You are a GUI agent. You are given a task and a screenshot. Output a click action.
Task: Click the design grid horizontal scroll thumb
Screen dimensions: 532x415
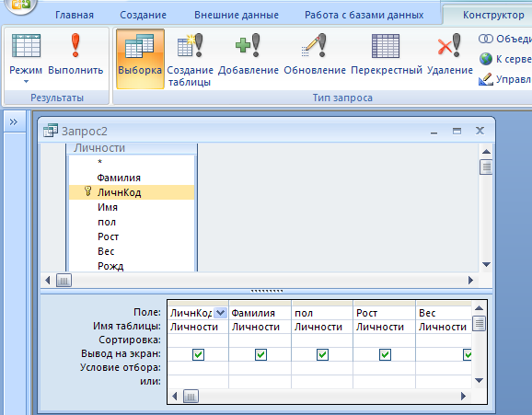point(191,396)
